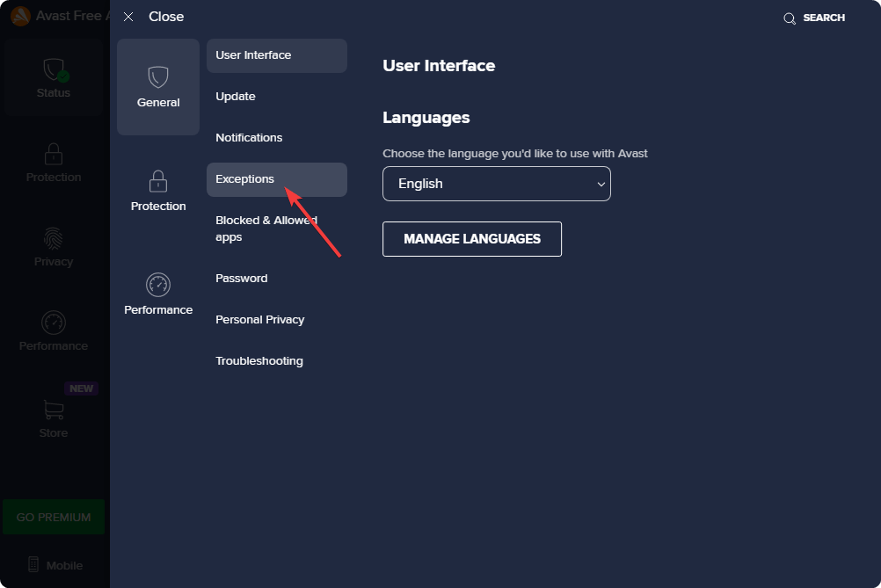881x588 pixels.
Task: Open Performance in the dimmed main sidebar
Action: [x=54, y=331]
